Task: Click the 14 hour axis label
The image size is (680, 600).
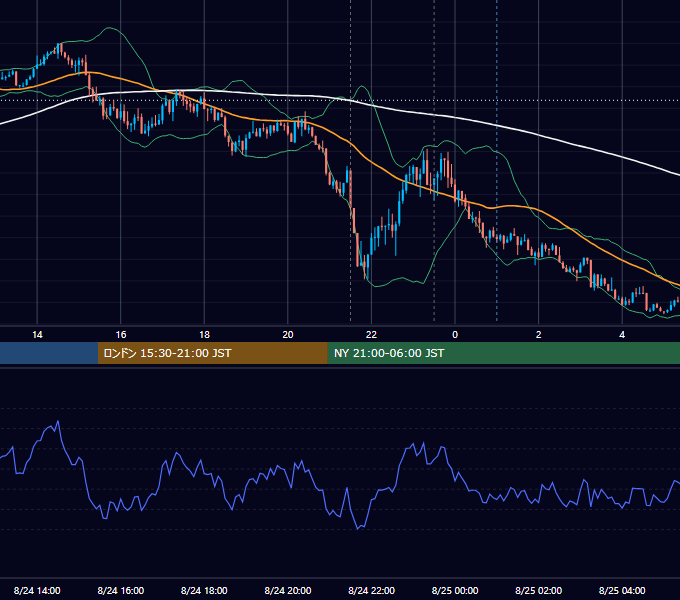Action: click(x=37, y=334)
